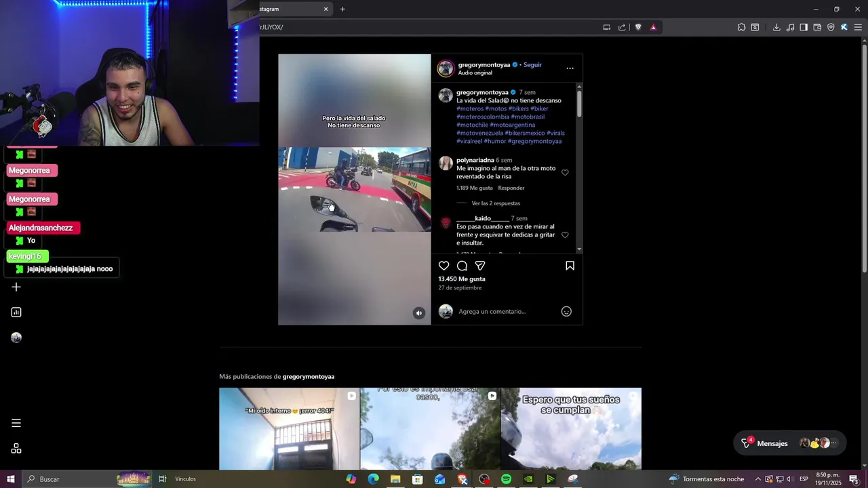Toggle the reel's sound with speaker button
Image resolution: width=868 pixels, height=488 pixels.
[x=419, y=312]
